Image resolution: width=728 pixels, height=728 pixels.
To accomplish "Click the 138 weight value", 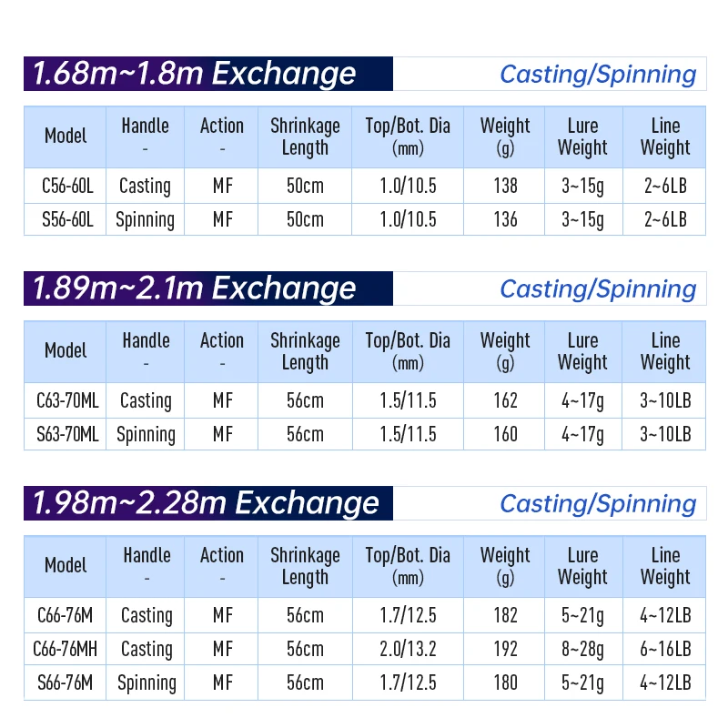I will point(504,186).
